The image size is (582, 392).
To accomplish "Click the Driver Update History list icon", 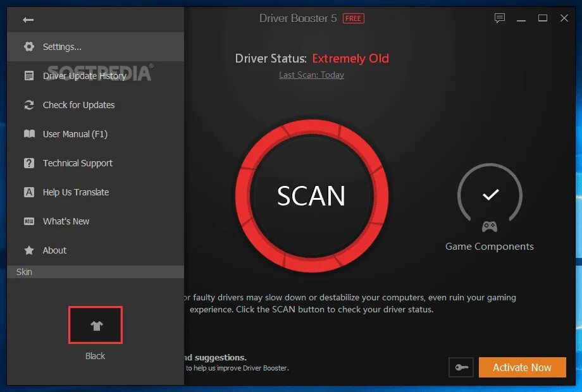I will [x=29, y=76].
